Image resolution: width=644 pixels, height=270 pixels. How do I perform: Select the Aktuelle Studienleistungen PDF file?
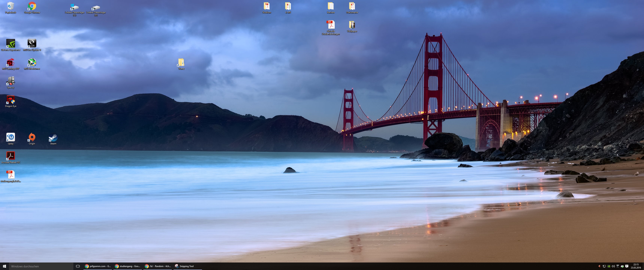pos(330,28)
